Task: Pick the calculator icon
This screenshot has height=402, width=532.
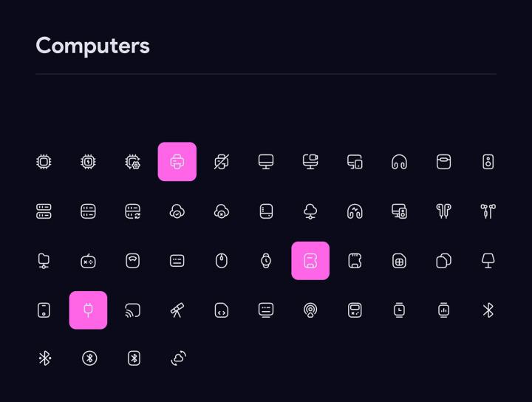Action: [355, 310]
